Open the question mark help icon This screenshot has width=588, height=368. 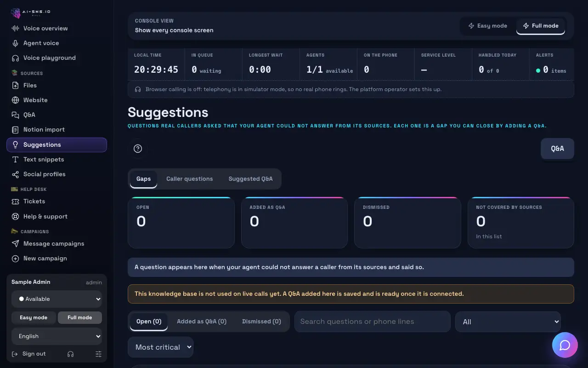(x=138, y=149)
